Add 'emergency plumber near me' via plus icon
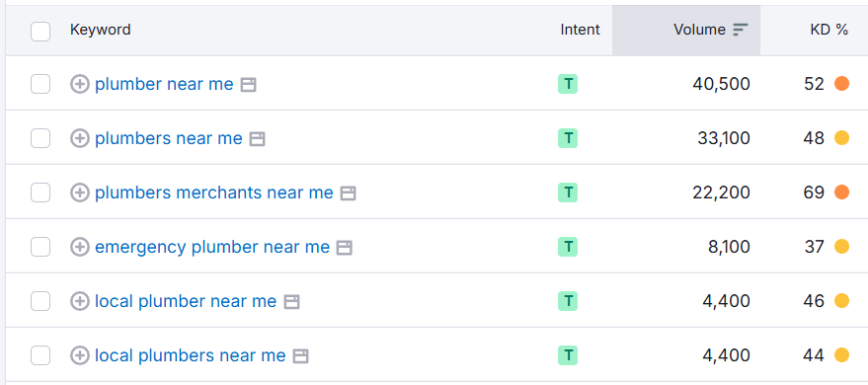The image size is (868, 385). point(80,247)
